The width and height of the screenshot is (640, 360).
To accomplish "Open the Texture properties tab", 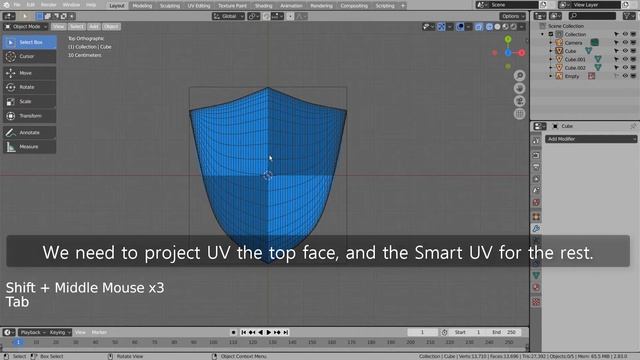I will click(536, 302).
